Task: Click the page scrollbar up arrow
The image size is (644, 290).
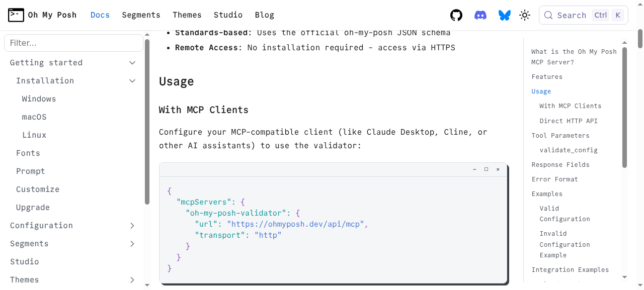Action: pos(640,4)
